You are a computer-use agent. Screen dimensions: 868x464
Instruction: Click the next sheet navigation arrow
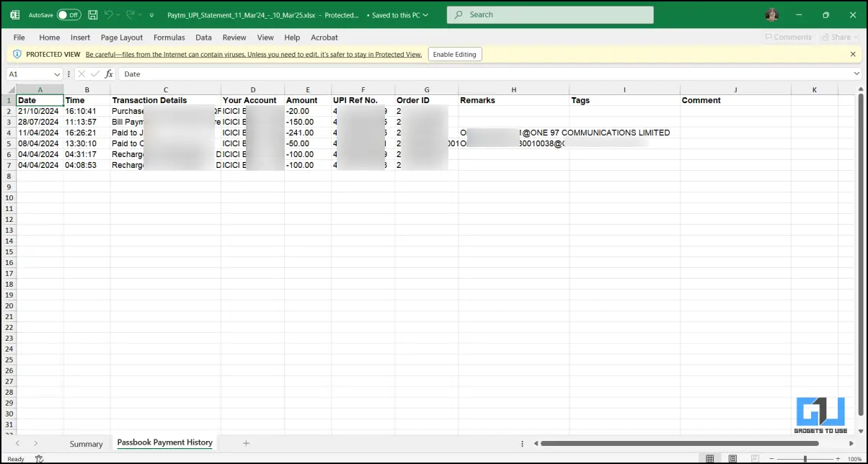point(35,443)
